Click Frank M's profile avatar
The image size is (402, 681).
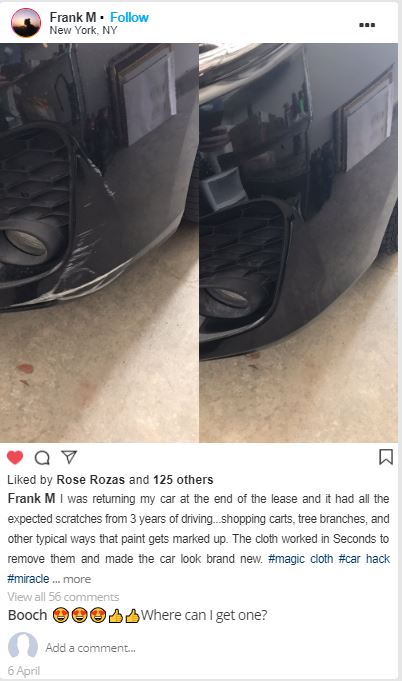coord(26,23)
